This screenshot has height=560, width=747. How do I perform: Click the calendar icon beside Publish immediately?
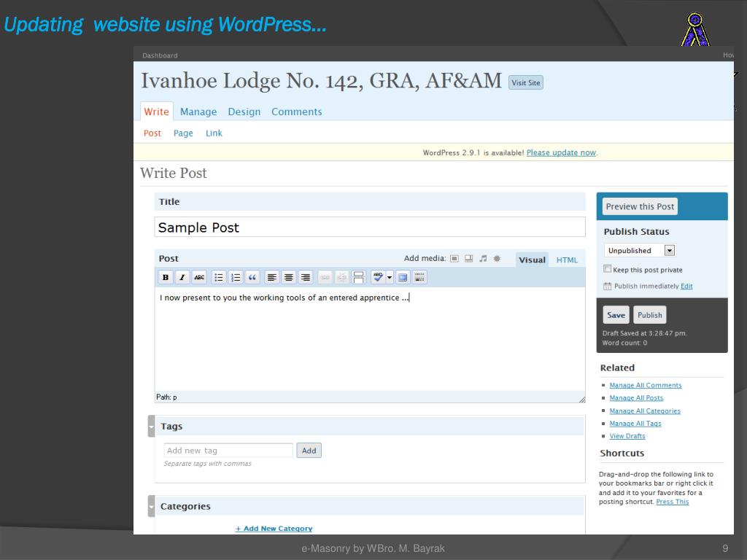click(x=608, y=286)
